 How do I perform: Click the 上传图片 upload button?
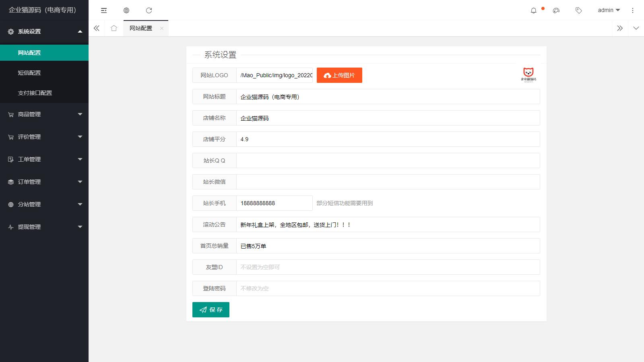[339, 75]
